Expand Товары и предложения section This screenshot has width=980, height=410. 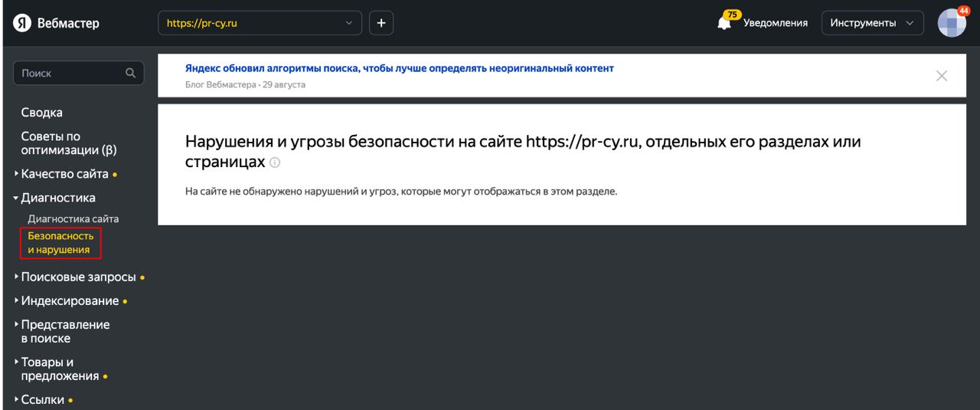point(60,369)
